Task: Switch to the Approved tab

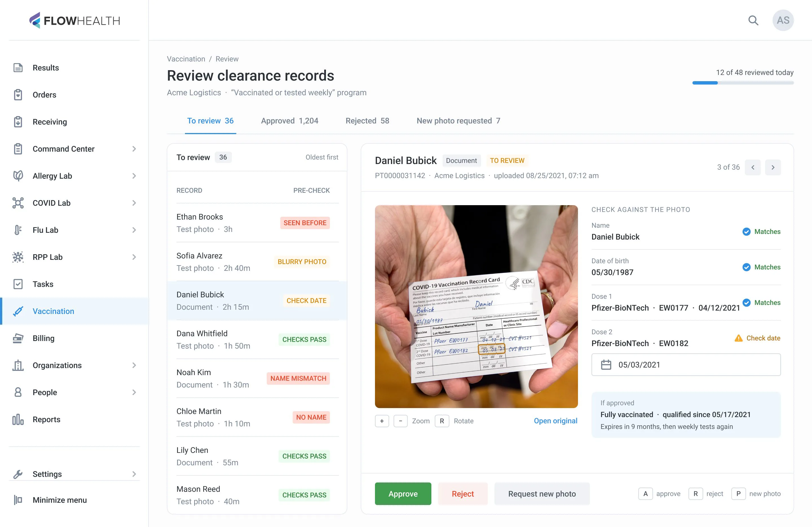Action: point(290,121)
